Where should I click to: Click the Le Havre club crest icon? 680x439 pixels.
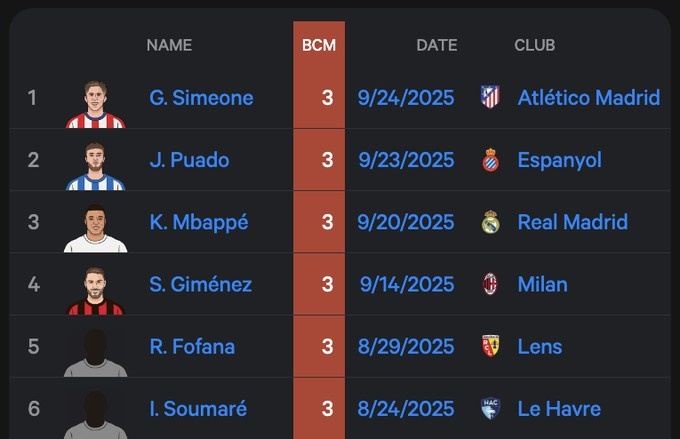click(490, 408)
